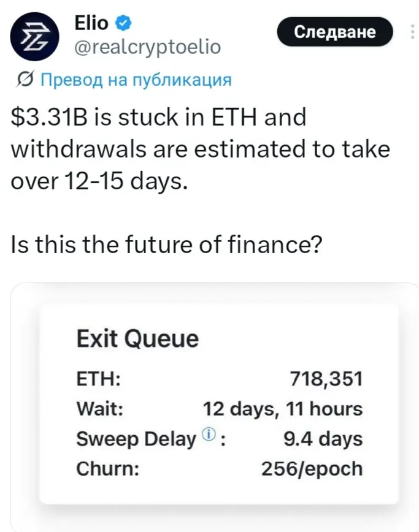Open the Превод на публикация link
The height and width of the screenshot is (532, 419).
point(136,80)
